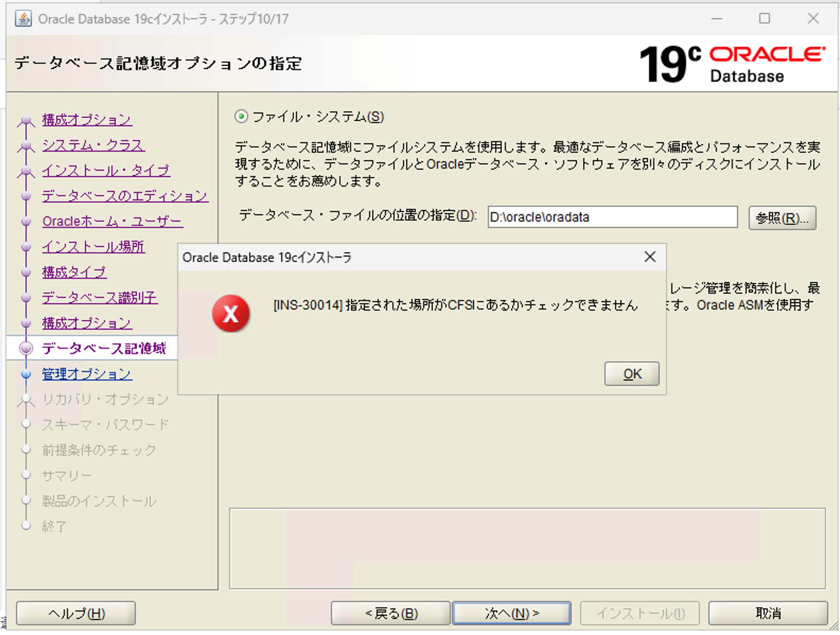This screenshot has width=840, height=635.
Task: Click the greyed-out インストール(I) button
Action: pos(640,613)
